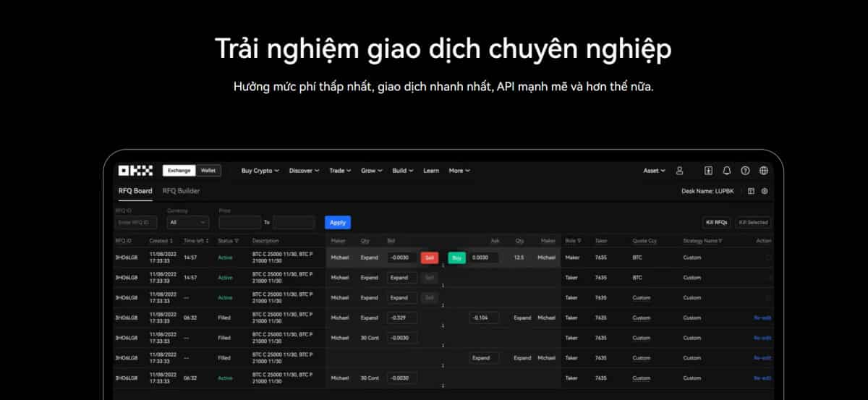Click the red Sell button
The width and height of the screenshot is (868, 400).
430,258
